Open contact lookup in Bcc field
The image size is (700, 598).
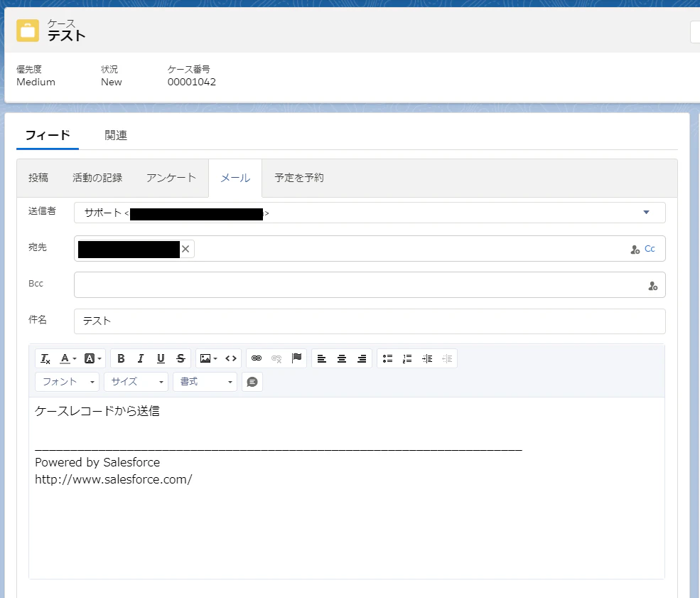point(652,286)
